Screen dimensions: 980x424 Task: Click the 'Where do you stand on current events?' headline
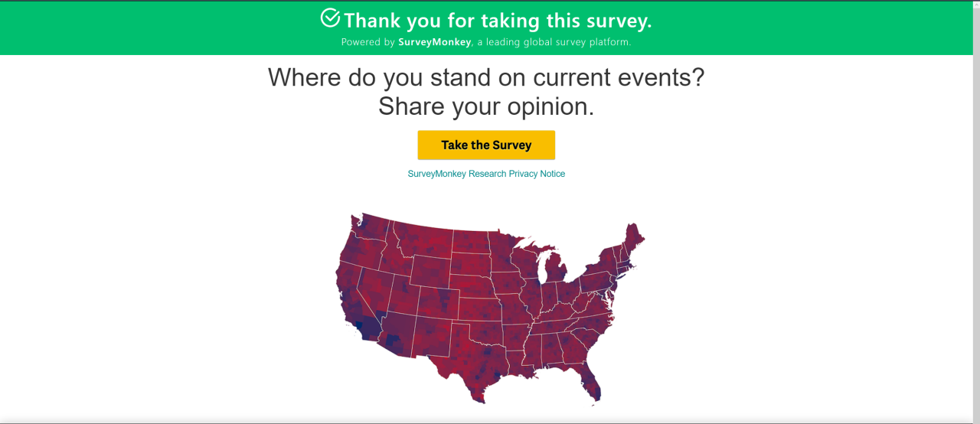pos(486,77)
